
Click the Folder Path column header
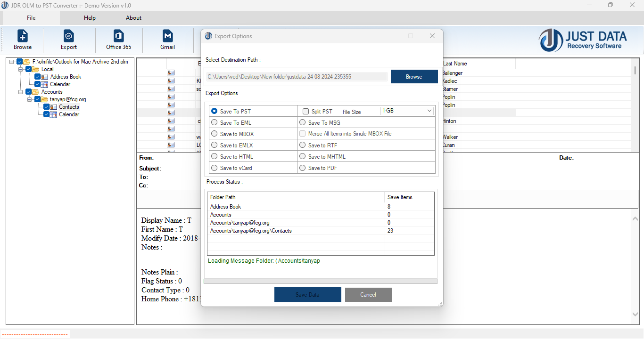(296, 197)
